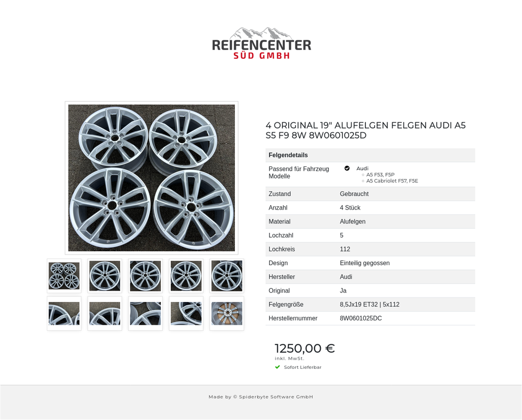
Task: Select the first thumbnail in the bottom row
Action: coord(64,313)
